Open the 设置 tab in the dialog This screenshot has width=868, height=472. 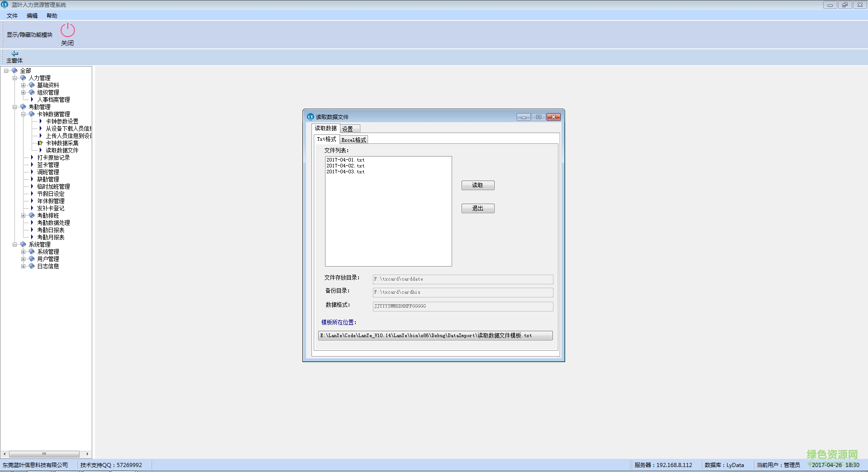pos(348,129)
